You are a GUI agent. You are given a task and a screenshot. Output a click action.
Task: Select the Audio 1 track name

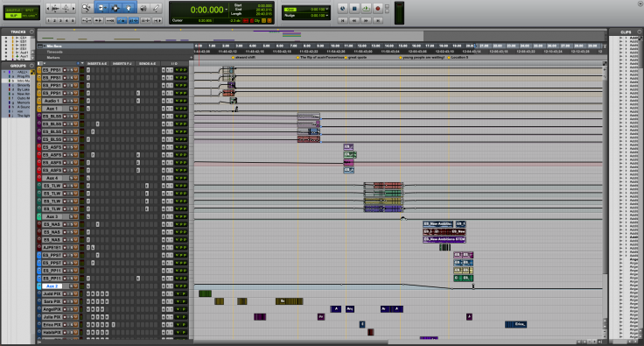[x=52, y=101]
